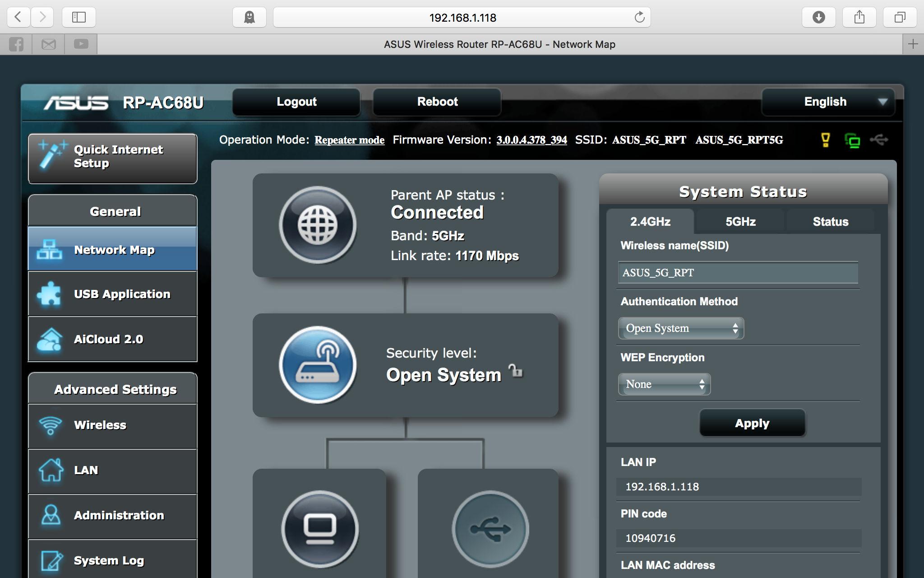Switch to the 5GHz tab
Image resolution: width=924 pixels, height=578 pixels.
pyautogui.click(x=740, y=222)
